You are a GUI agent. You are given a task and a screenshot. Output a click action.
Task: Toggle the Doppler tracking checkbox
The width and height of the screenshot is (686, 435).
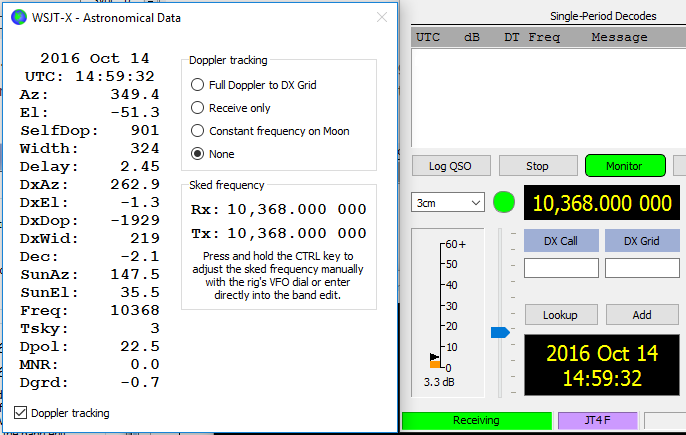click(x=22, y=412)
